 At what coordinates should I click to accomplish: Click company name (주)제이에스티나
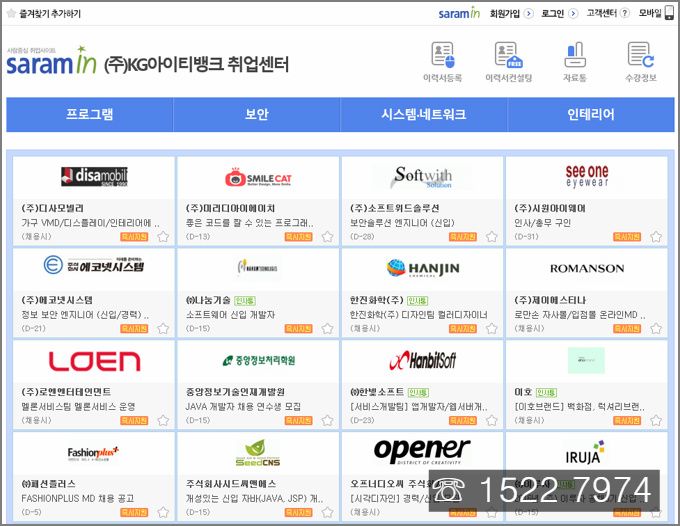(550, 300)
